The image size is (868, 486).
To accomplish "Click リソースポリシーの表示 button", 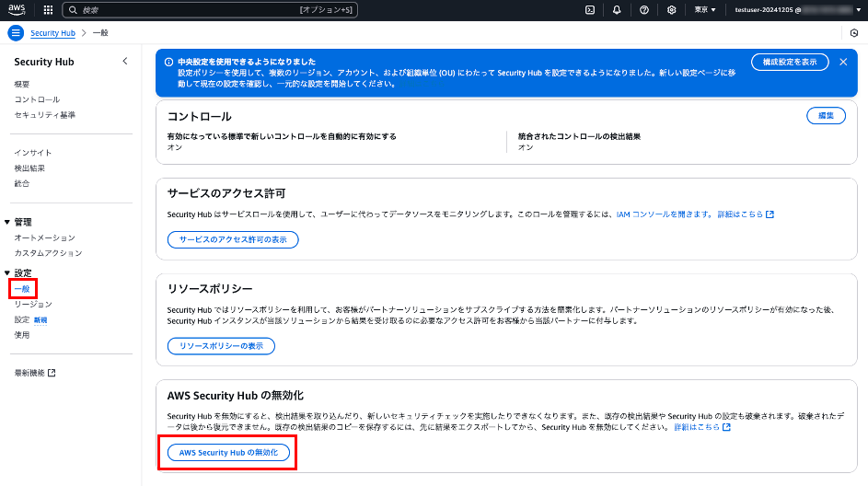I will coord(222,346).
